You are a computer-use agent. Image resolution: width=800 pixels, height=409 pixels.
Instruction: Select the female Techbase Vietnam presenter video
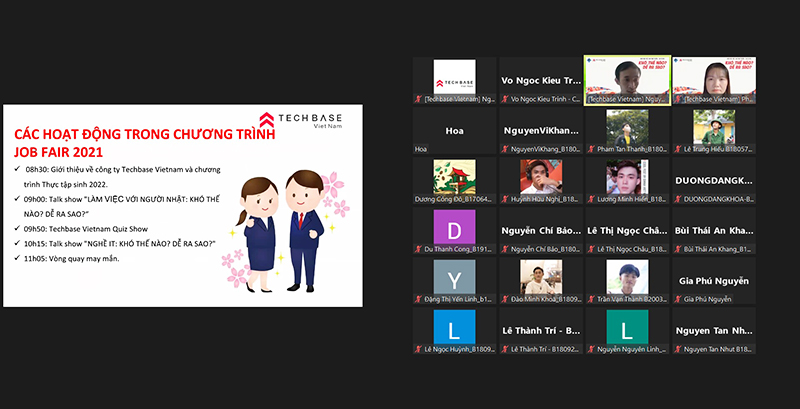pos(714,81)
